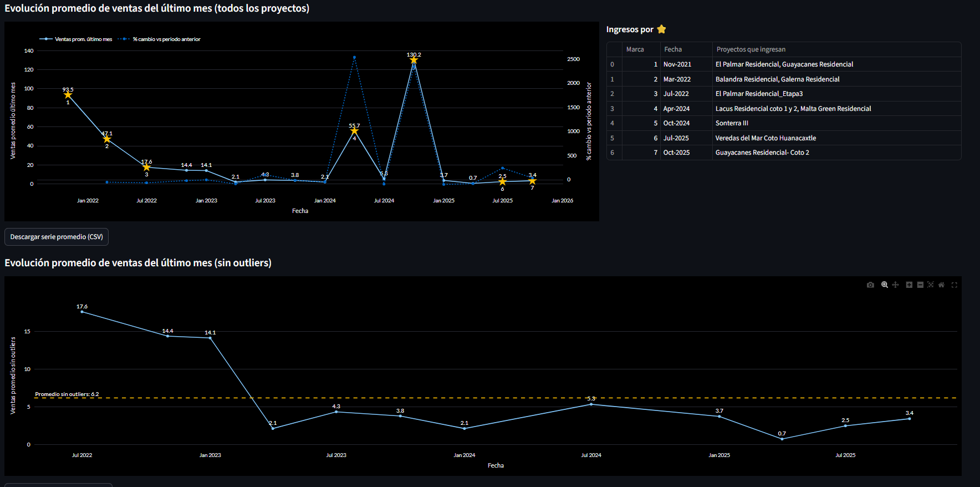The width and height of the screenshot is (980, 487).
Task: Sort table by the Fecha column header
Action: coord(673,49)
